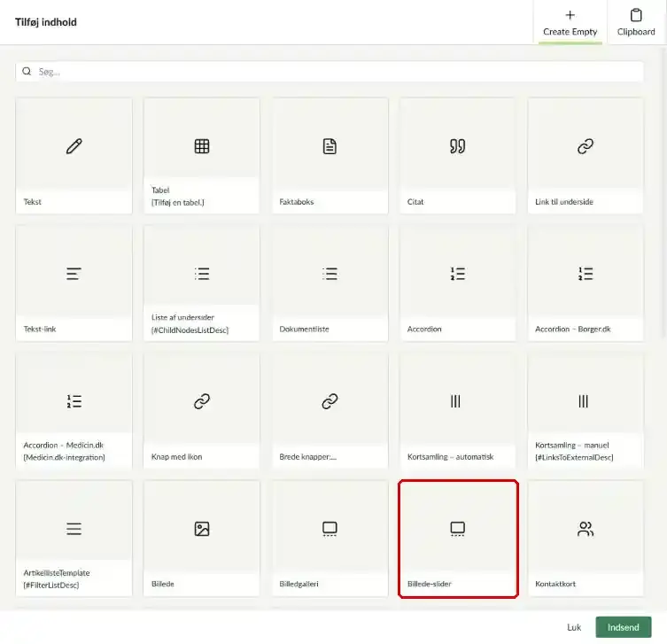Pick the Brede knapper link icon
667x644 pixels.
coord(330,401)
